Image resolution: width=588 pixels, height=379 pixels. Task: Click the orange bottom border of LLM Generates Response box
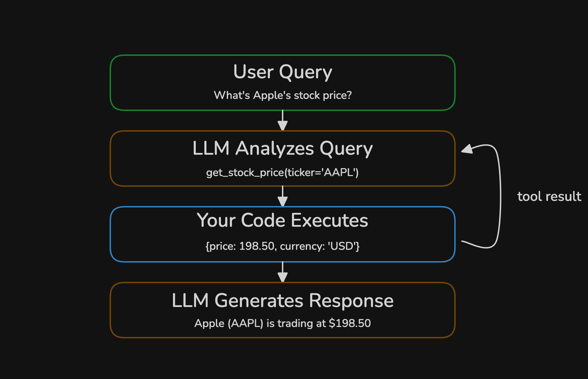pyautogui.click(x=283, y=337)
